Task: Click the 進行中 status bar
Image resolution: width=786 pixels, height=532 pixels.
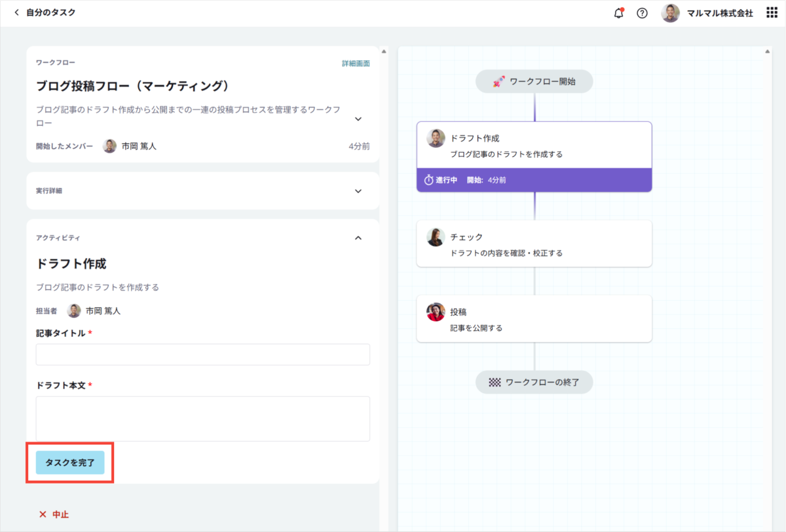Action: pyautogui.click(x=534, y=180)
